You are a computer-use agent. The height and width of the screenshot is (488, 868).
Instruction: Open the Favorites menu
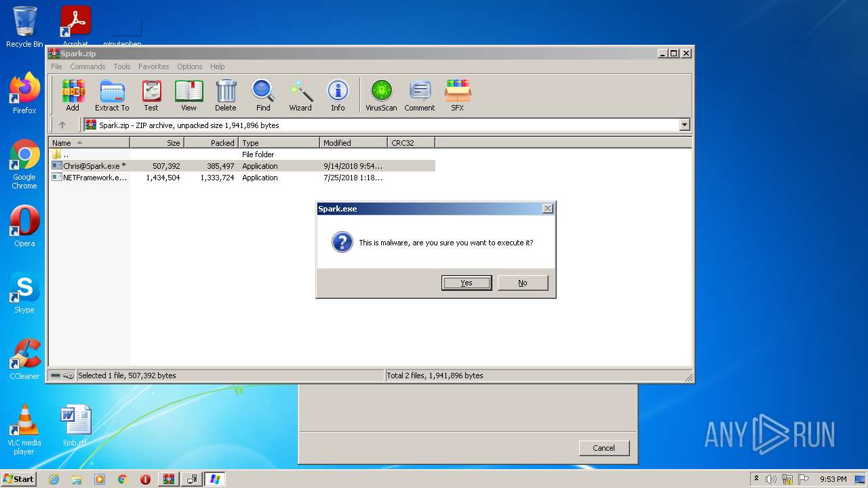click(154, 66)
